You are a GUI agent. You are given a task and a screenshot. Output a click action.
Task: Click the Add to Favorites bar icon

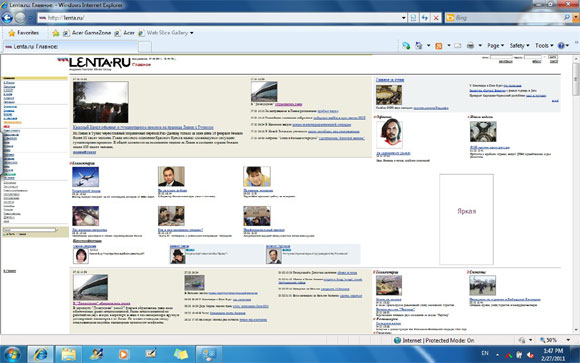(x=55, y=33)
